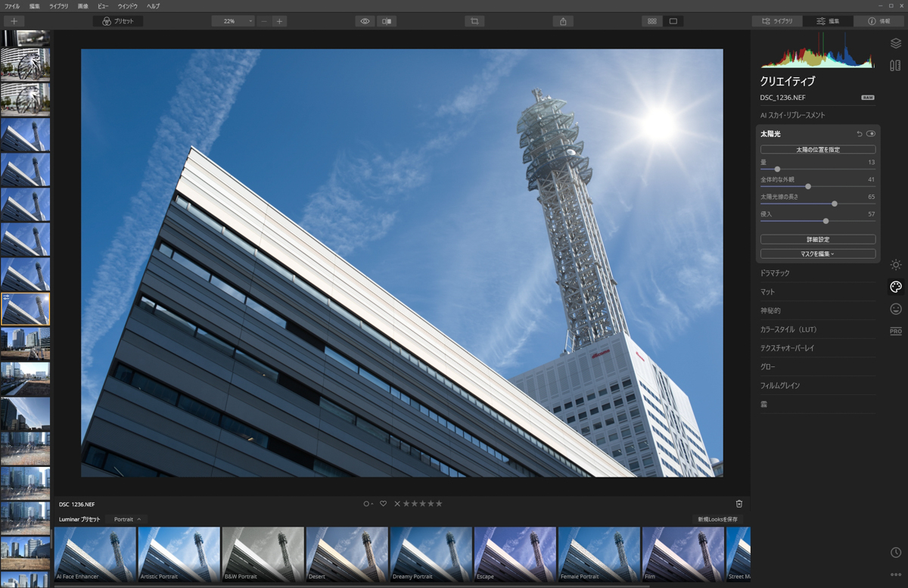Image resolution: width=908 pixels, height=588 pixels.
Task: Reset the 太陽光 tool with undo arrow
Action: 860,134
